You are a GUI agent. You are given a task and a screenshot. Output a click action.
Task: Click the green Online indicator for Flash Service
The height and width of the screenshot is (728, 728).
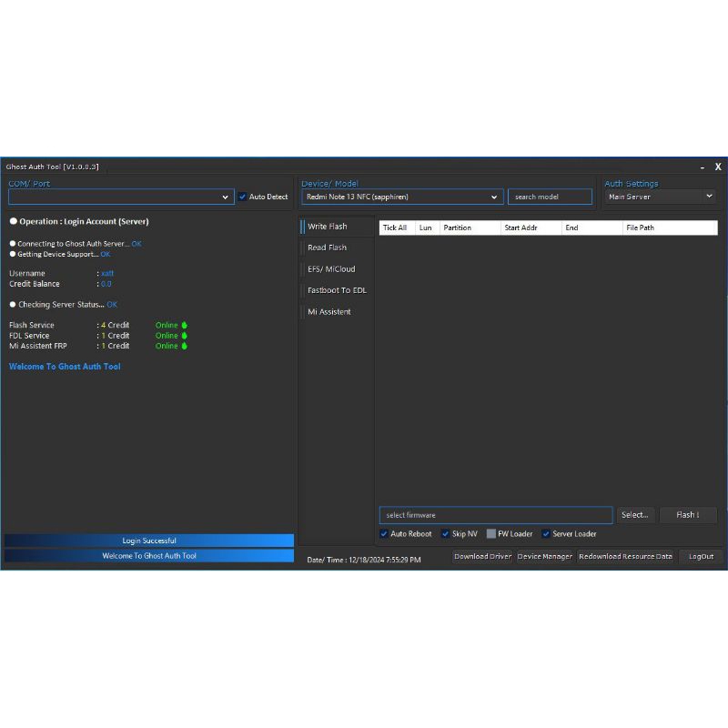coord(171,325)
